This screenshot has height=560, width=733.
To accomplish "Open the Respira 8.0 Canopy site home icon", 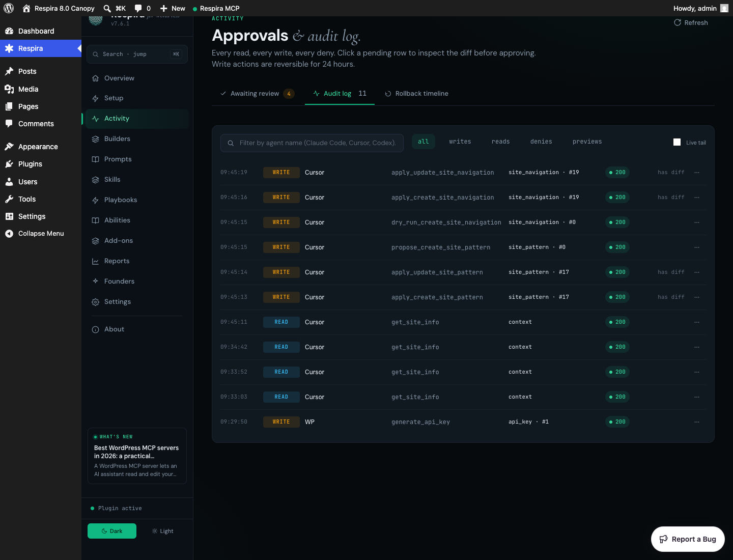I will point(26,8).
